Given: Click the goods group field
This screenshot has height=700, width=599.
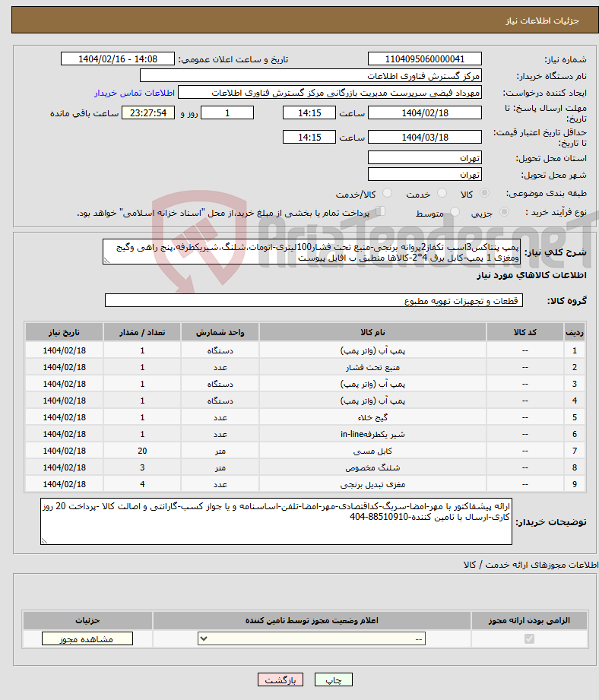Looking at the screenshot, I should pos(314,300).
